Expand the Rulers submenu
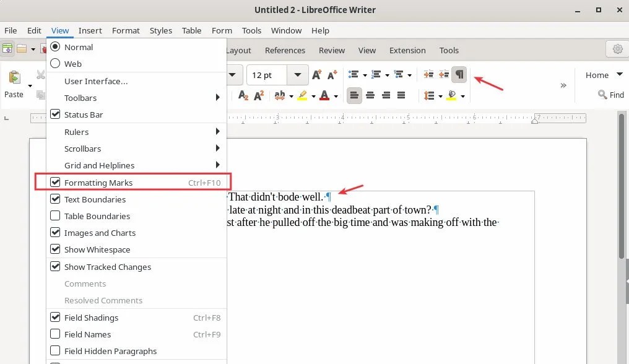629x364 pixels. [x=76, y=131]
